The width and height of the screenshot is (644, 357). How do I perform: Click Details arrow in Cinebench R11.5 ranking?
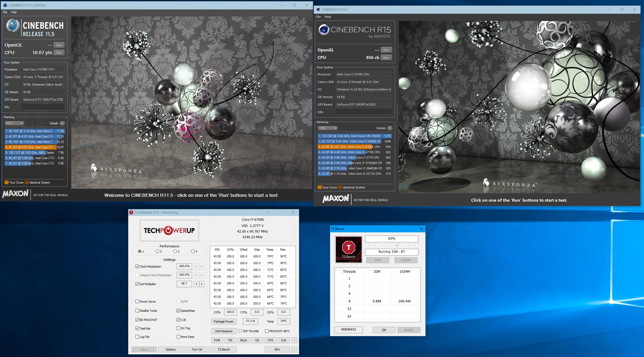click(62, 123)
